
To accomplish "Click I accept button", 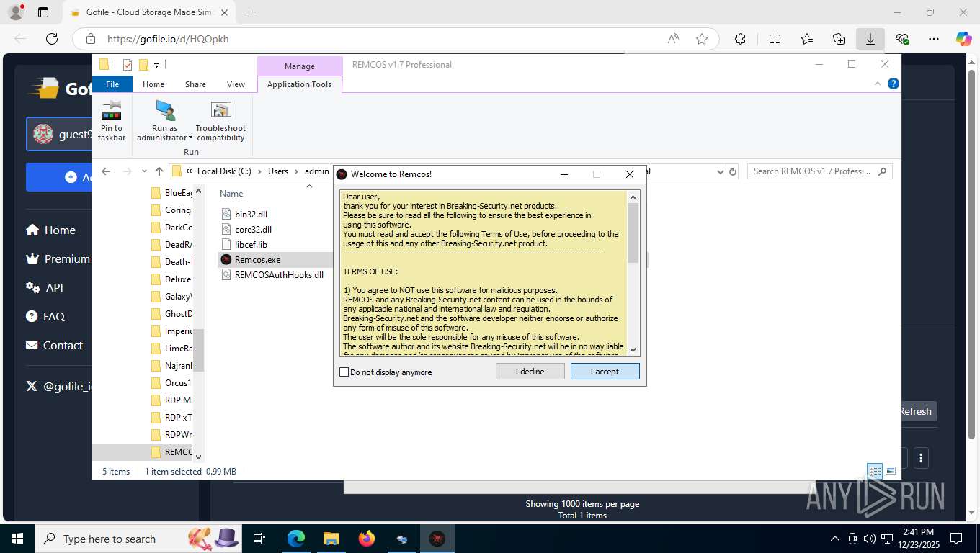I will coord(605,372).
